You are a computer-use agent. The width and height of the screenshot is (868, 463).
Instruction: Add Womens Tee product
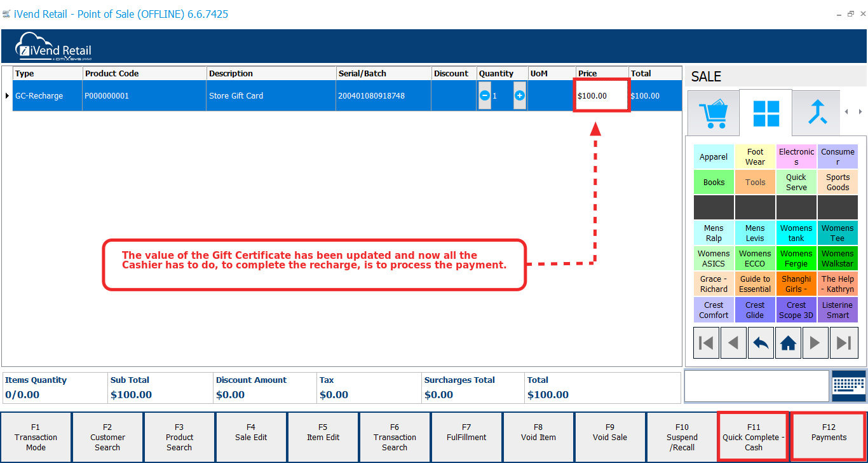tap(837, 233)
